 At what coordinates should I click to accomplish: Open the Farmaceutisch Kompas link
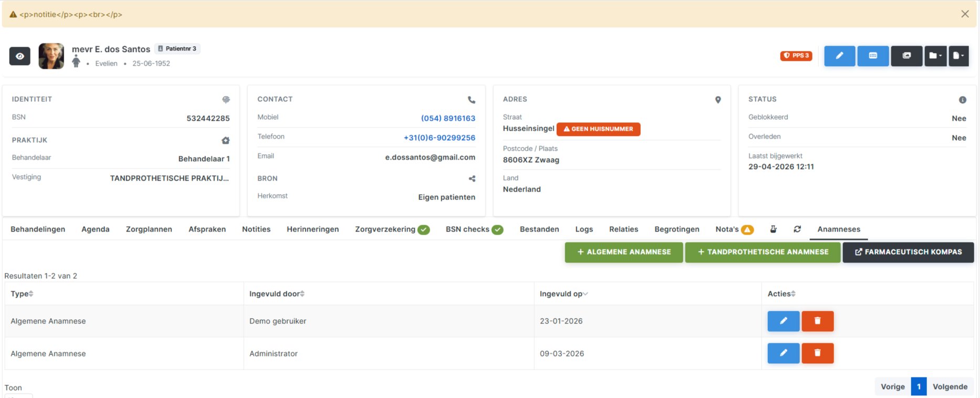908,252
